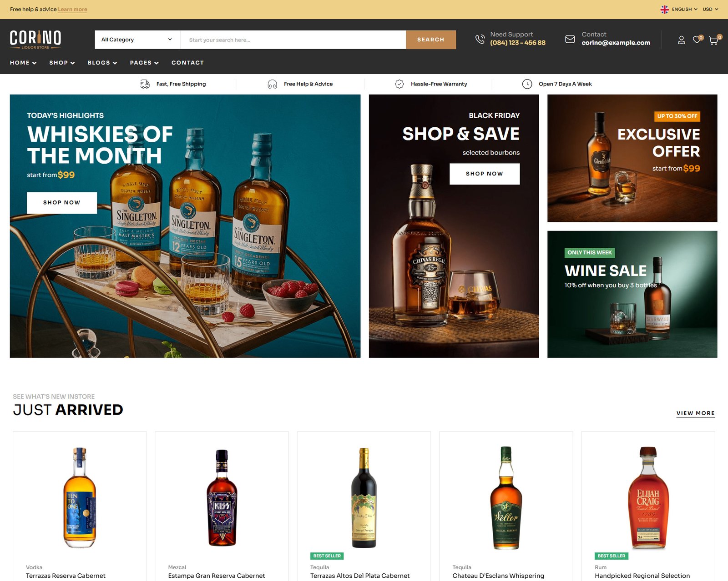Open the Elijah Craig bottle product image
Viewport: 728px width, 581px height.
coord(648,497)
